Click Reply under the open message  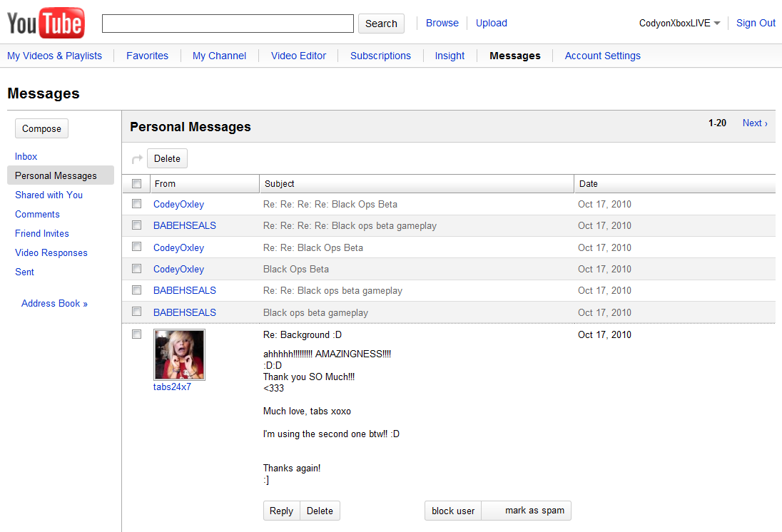click(281, 511)
